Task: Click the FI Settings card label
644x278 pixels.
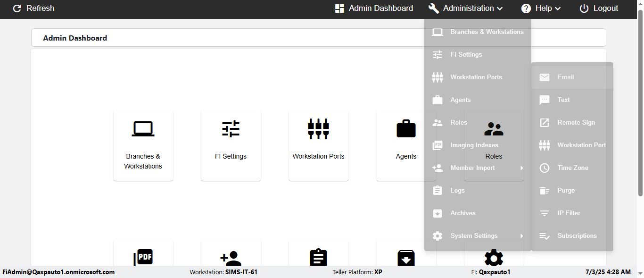Action: pos(231,156)
